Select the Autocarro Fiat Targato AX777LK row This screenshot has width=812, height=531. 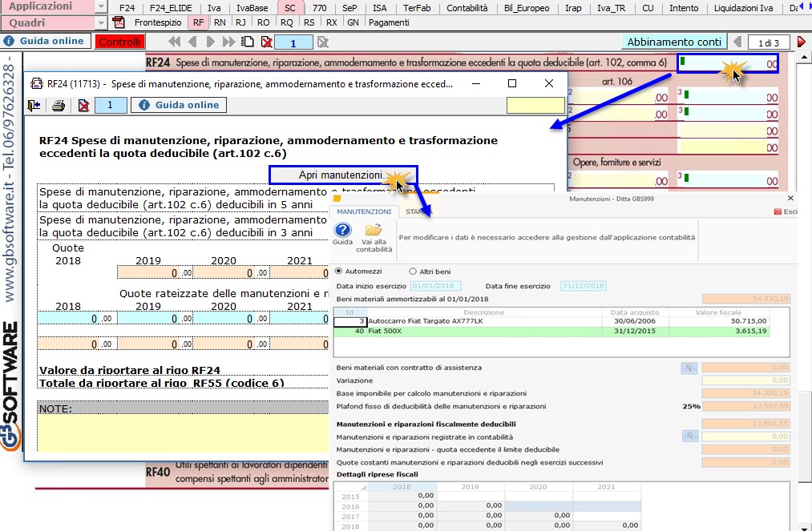coord(551,321)
